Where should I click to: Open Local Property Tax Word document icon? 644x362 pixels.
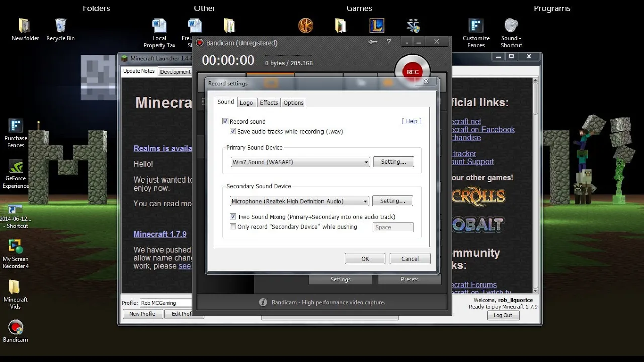coord(159,33)
